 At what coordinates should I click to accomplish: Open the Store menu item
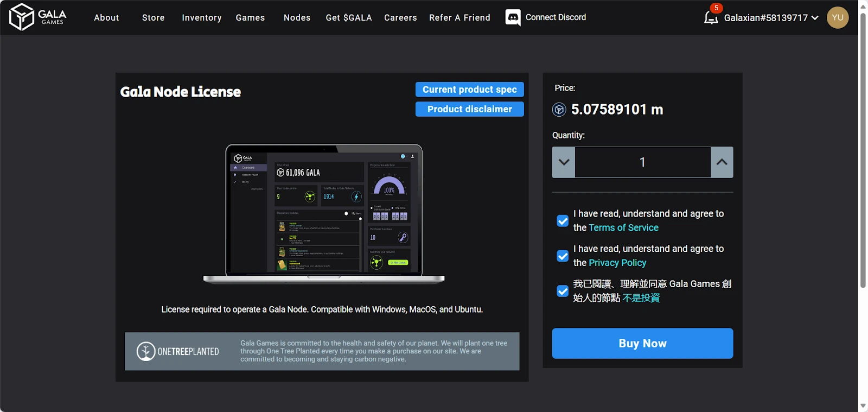(153, 18)
